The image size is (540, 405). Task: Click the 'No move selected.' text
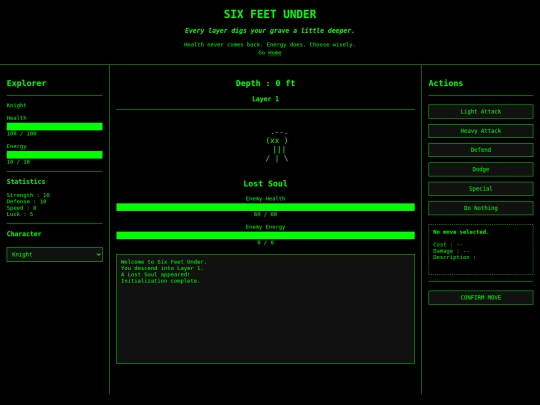(461, 232)
